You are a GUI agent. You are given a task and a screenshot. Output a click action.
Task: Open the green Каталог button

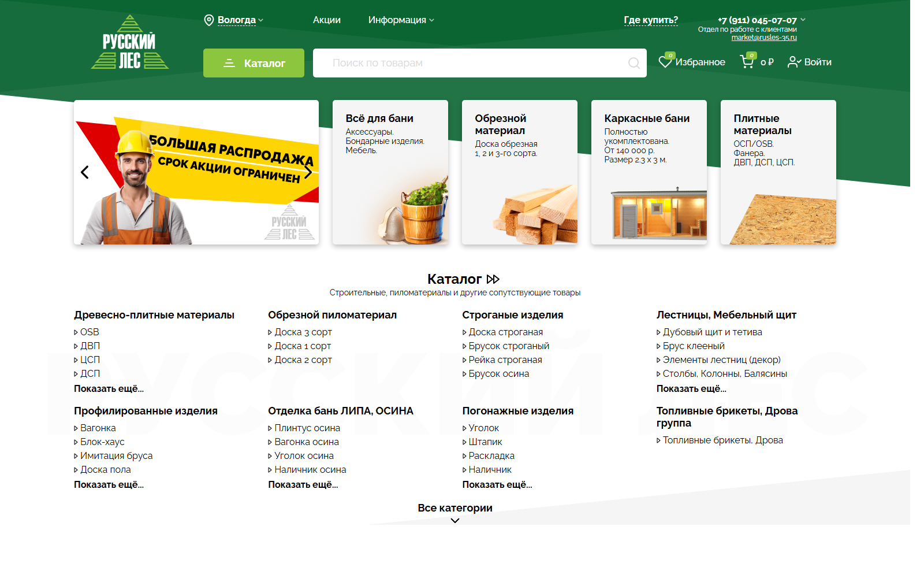254,63
